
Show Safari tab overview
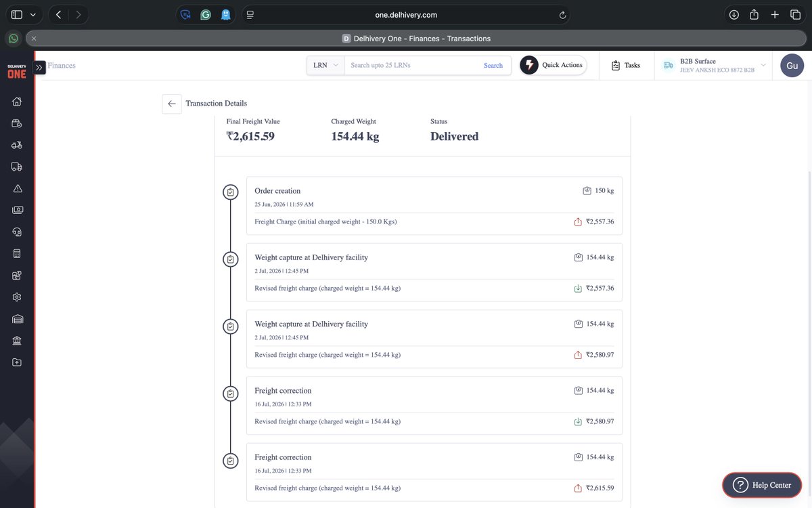pos(796,14)
